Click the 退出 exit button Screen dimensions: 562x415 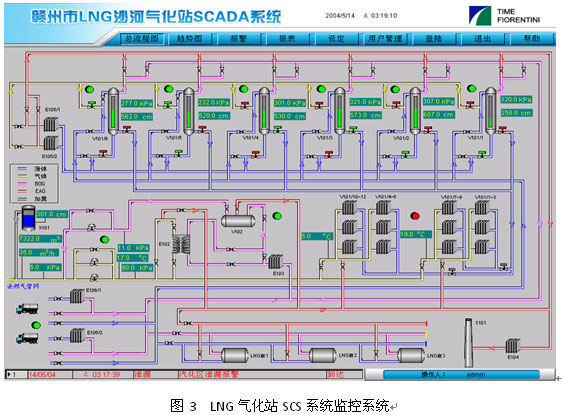pos(482,39)
